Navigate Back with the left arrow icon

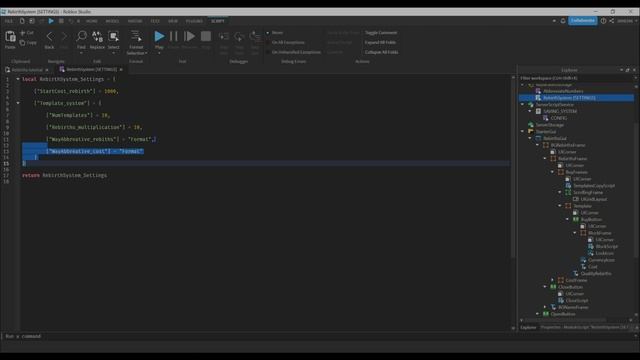[49, 36]
